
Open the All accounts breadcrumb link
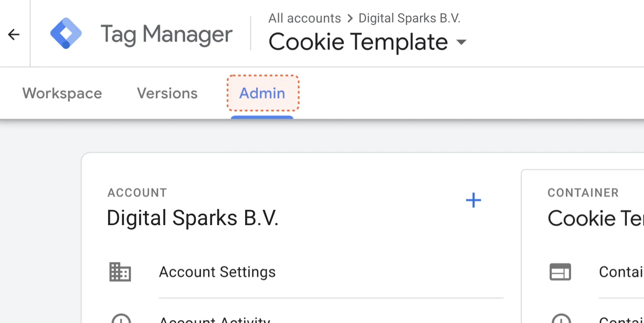(305, 18)
